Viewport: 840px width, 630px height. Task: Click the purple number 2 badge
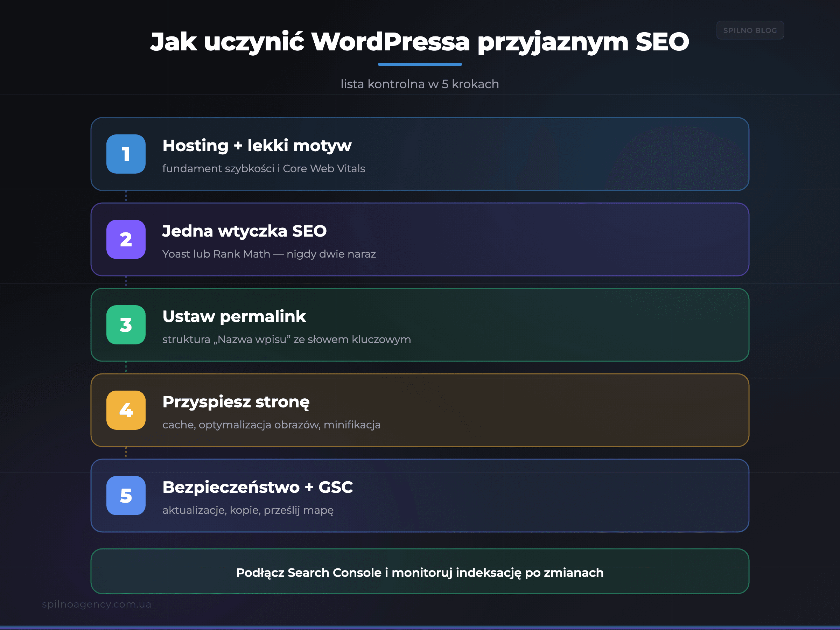click(x=126, y=239)
